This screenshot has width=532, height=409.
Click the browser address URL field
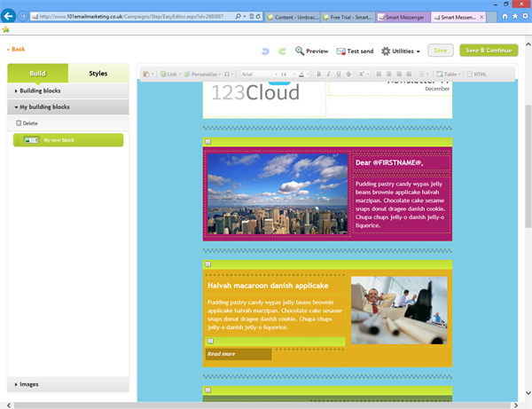[132, 16]
